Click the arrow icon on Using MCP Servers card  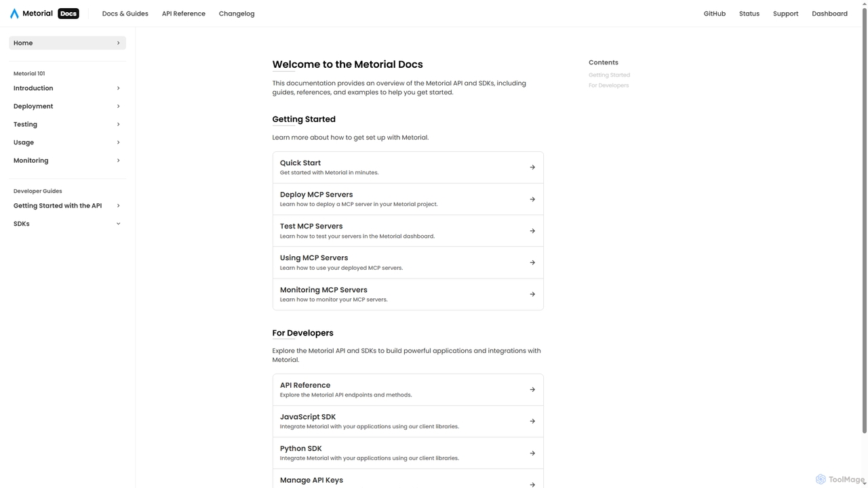(532, 263)
